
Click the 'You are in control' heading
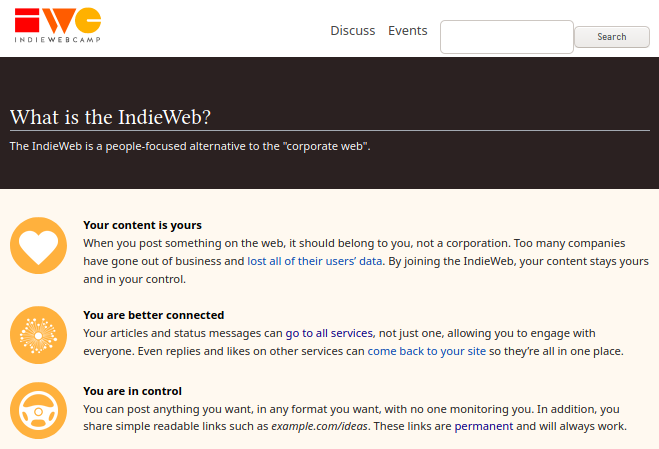(x=132, y=391)
